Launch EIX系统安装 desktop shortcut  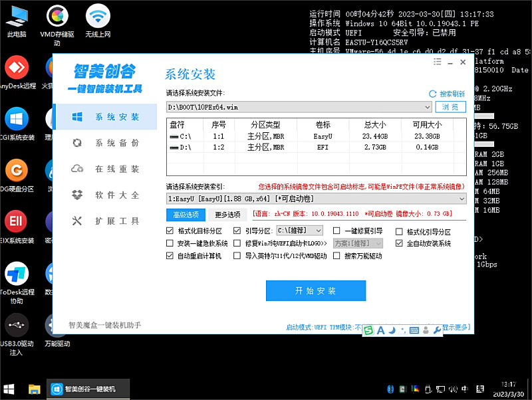[x=17, y=227]
